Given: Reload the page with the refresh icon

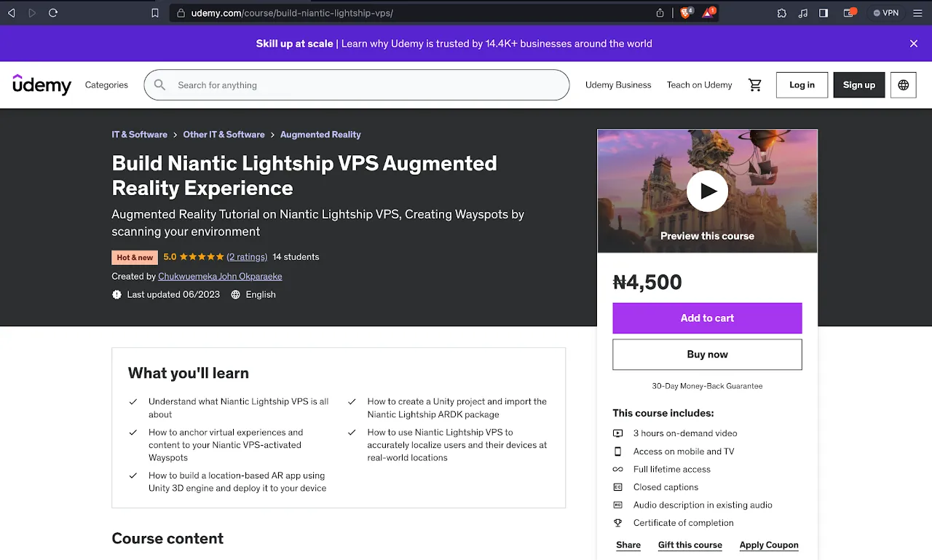Looking at the screenshot, I should tap(53, 13).
